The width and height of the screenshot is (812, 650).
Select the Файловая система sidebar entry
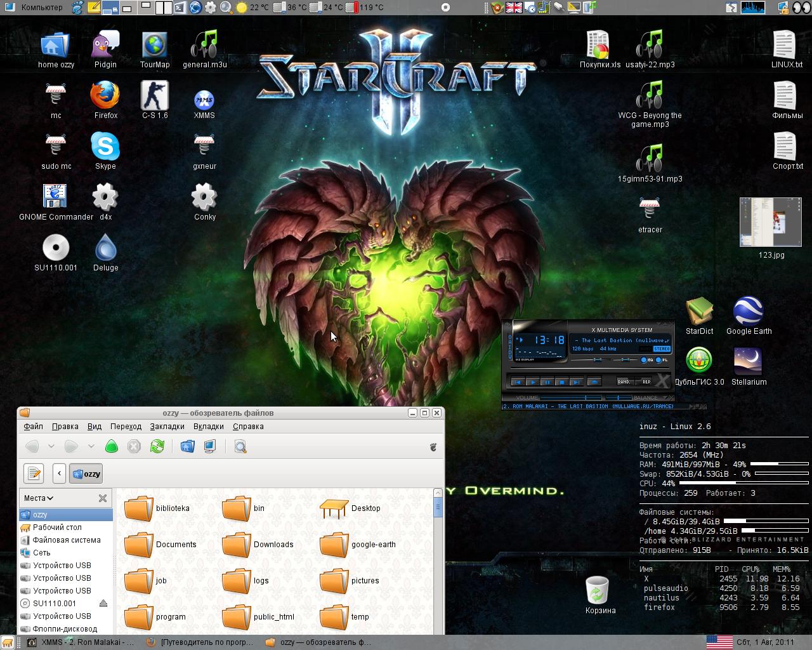66,540
